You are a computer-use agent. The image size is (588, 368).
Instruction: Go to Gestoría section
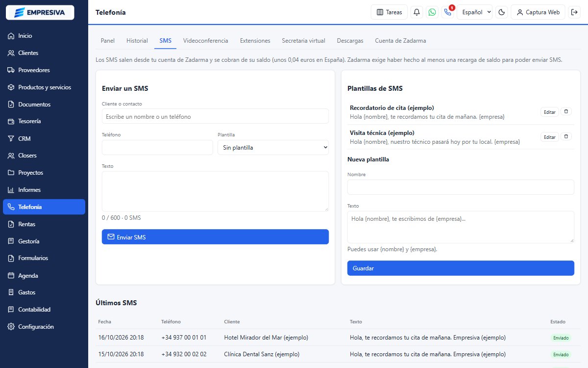44,241
